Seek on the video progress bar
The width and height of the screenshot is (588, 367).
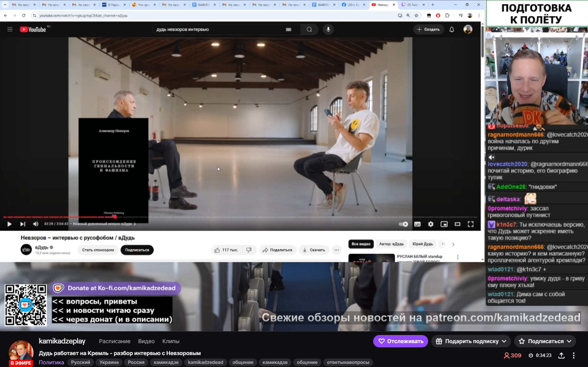tap(240, 217)
